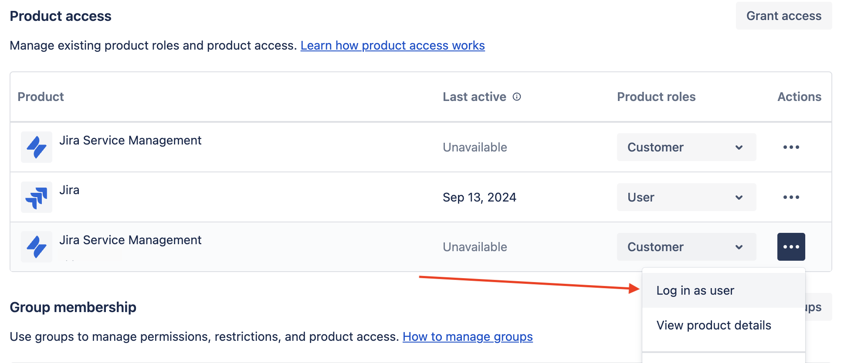Screen dimensions: 868x363
Task: Click the Product roles column header
Action: pyautogui.click(x=656, y=97)
